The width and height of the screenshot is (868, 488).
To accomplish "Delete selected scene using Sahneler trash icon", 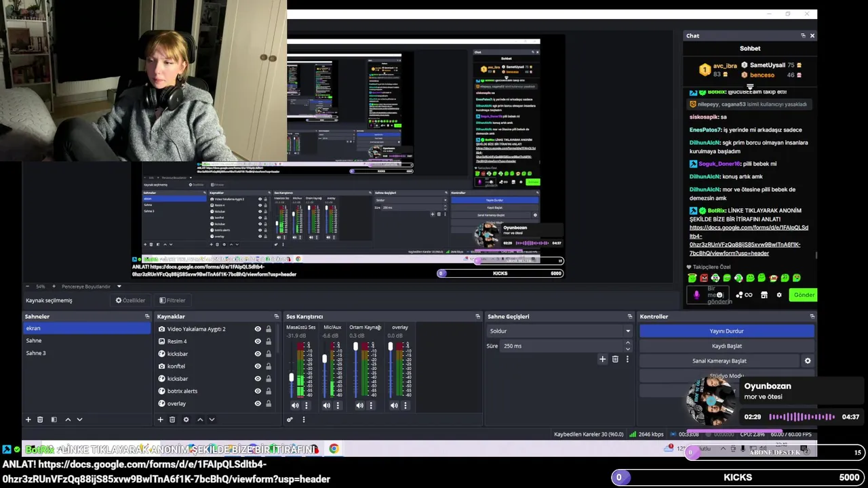I will 40,420.
